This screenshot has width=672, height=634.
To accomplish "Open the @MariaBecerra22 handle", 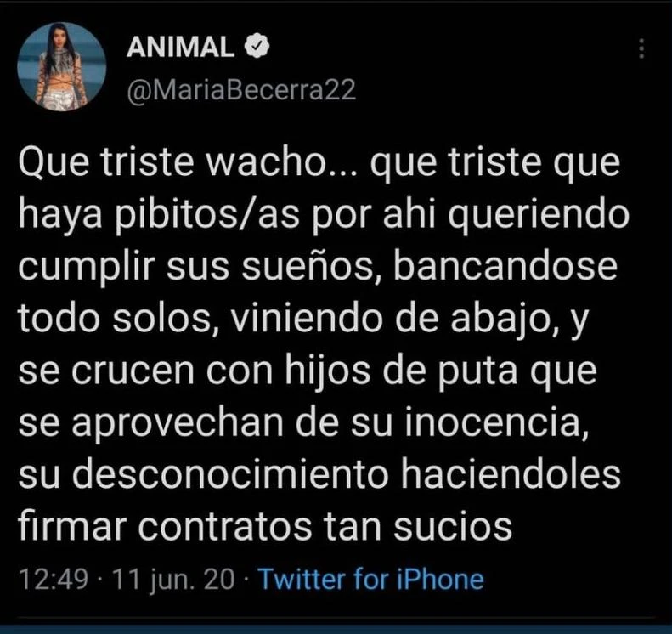I will tap(241, 89).
